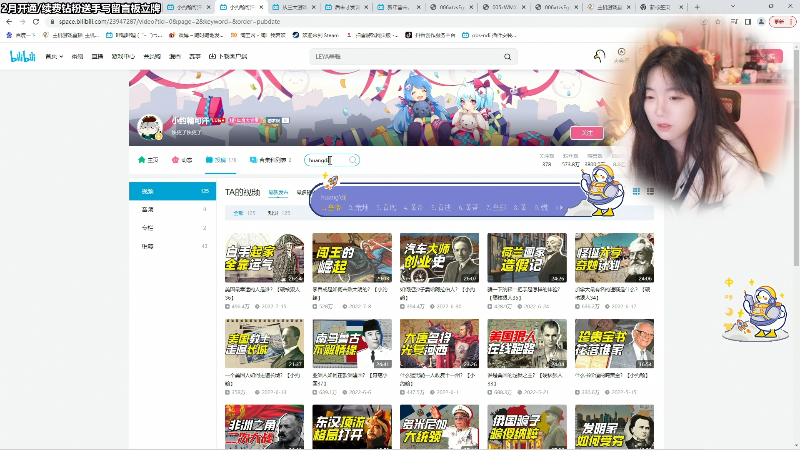Open video thumbnail 汽车大师创业史
The height and width of the screenshot is (450, 800).
tap(439, 258)
